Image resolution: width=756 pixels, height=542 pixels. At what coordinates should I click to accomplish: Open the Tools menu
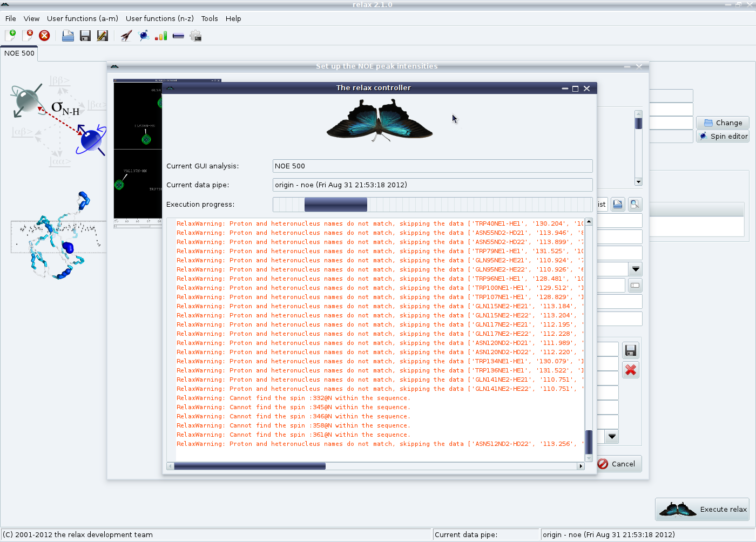pyautogui.click(x=210, y=18)
